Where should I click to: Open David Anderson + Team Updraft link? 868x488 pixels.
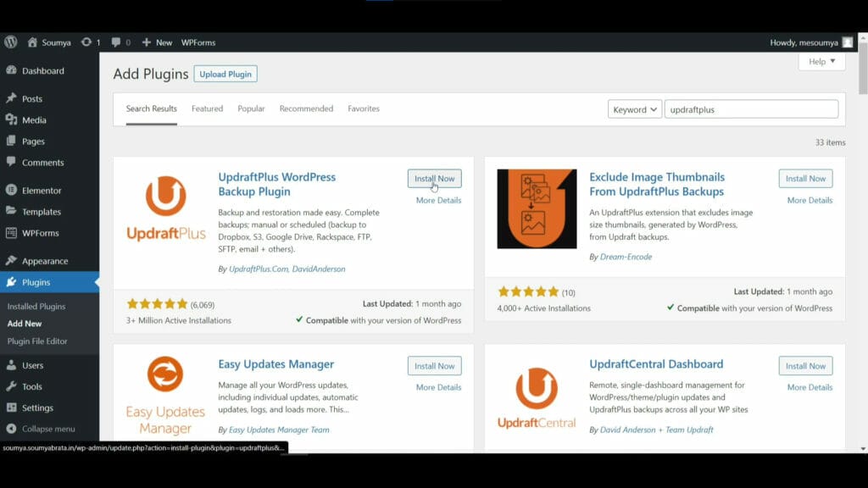657,430
